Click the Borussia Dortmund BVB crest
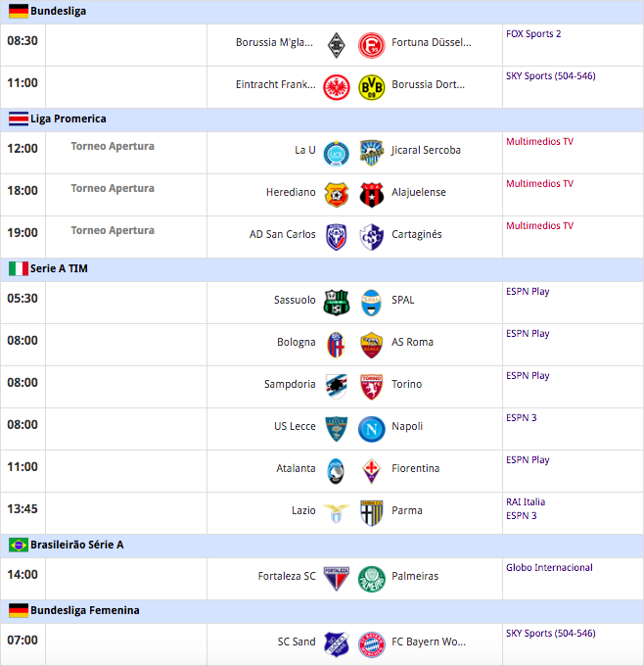 point(372,87)
